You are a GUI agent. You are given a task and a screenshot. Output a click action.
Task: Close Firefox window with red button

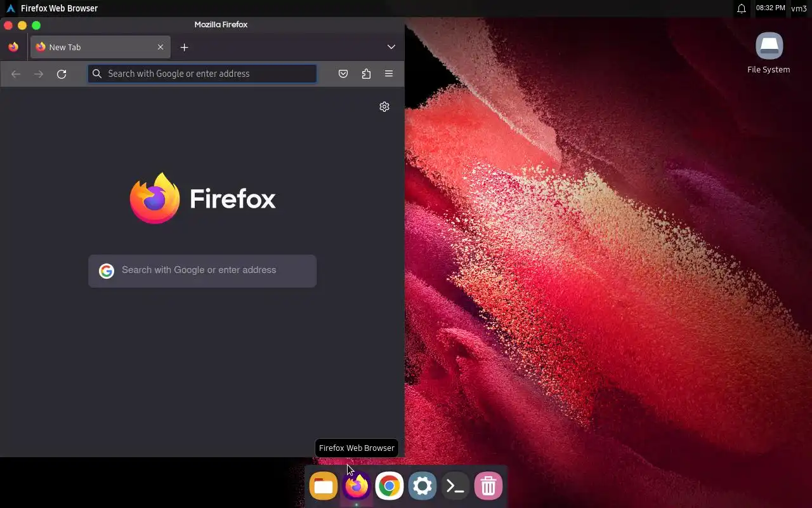click(x=8, y=25)
